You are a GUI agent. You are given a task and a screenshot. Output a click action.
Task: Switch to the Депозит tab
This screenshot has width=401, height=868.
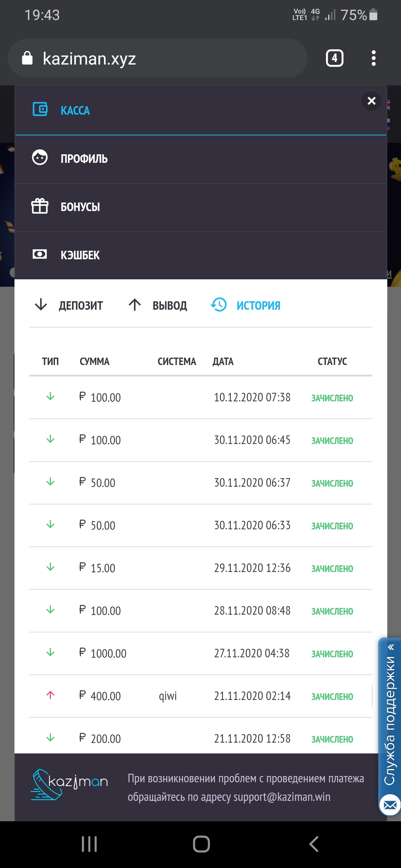tap(69, 305)
